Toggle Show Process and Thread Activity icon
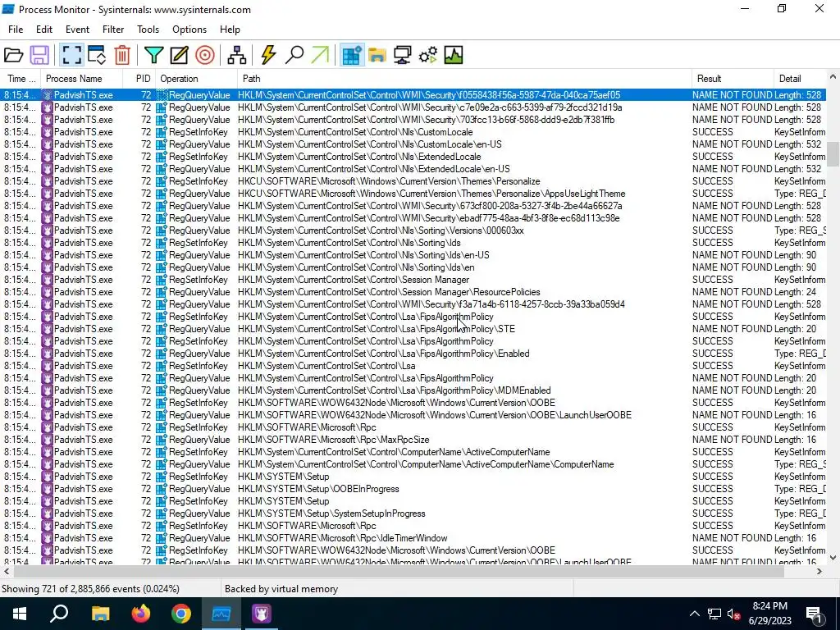Screen dimensions: 840x630 pos(428,55)
